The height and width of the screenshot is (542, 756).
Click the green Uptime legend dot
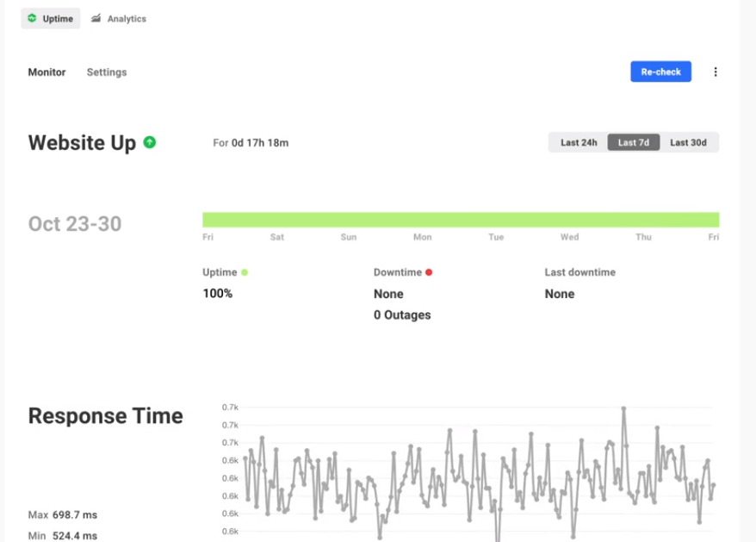tap(245, 272)
